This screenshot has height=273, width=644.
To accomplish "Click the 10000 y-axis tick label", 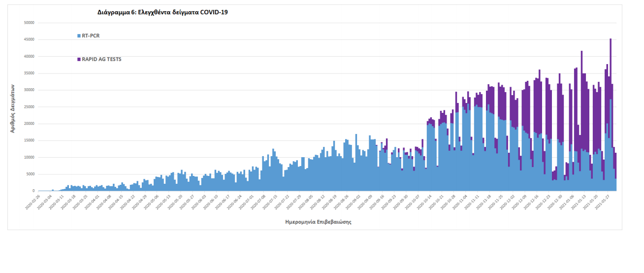I will (29, 157).
